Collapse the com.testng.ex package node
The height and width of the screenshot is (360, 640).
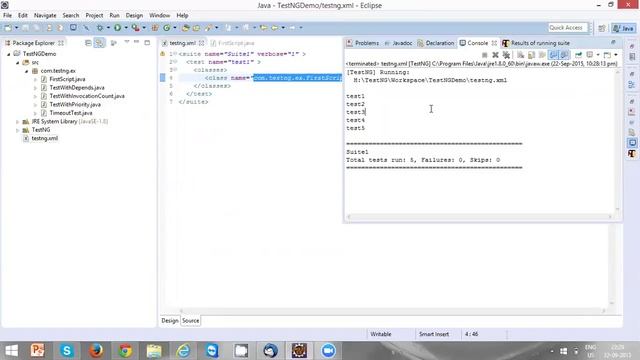[27, 71]
